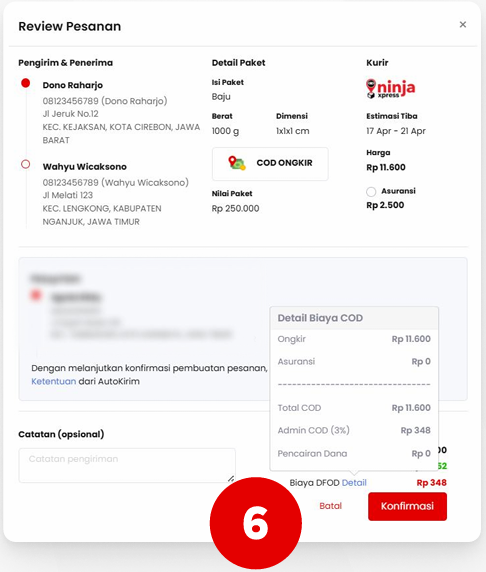The height and width of the screenshot is (572, 486).
Task: Click the COD ONGKIR money icon
Action: (237, 163)
